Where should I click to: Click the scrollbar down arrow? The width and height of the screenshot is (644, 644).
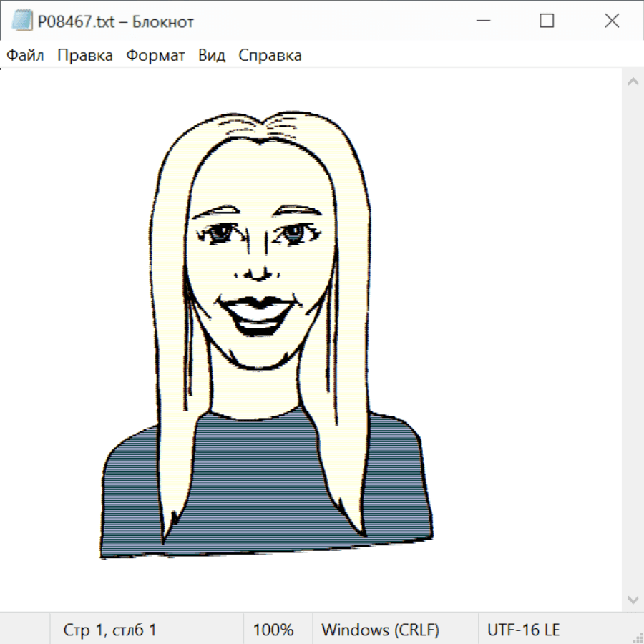coord(633,599)
